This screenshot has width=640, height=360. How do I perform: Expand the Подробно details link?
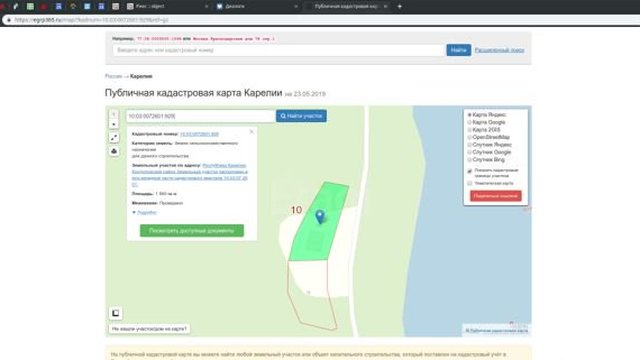[x=147, y=213]
